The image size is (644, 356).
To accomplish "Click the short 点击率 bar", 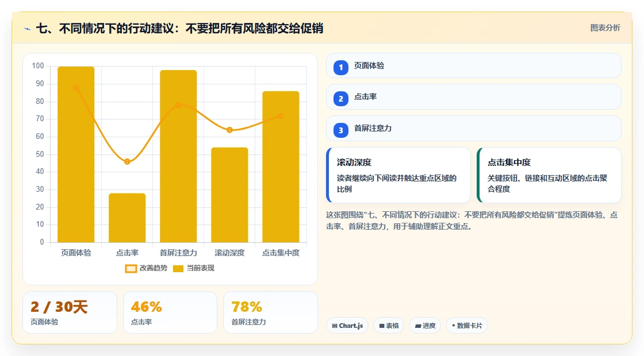I will click(x=127, y=218).
